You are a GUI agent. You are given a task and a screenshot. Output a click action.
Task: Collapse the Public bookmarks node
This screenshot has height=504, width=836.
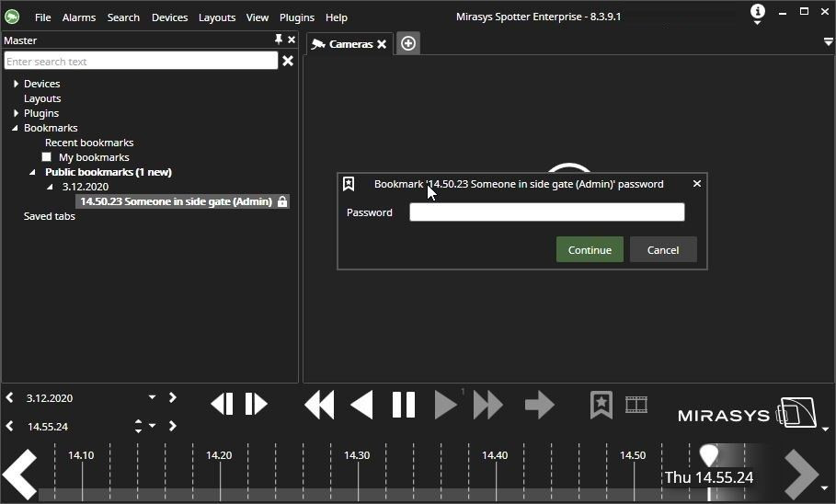coord(32,172)
